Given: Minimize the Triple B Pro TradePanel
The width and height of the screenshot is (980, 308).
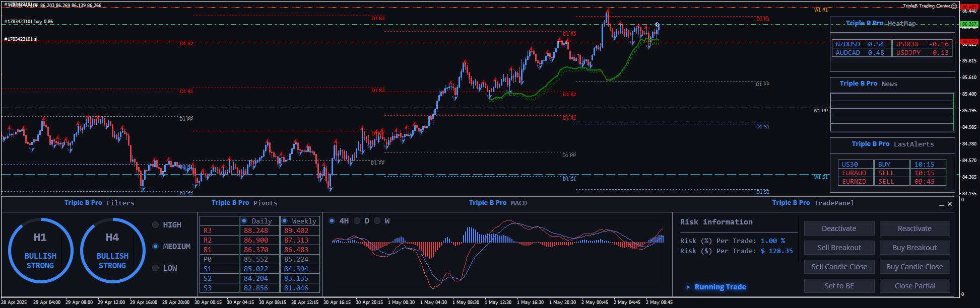Looking at the screenshot, I should (x=941, y=204).
